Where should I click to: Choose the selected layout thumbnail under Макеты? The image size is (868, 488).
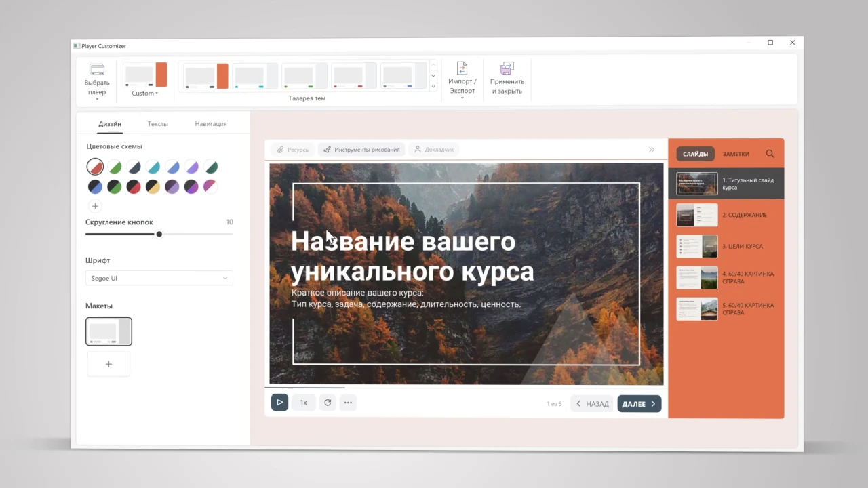[x=108, y=331]
